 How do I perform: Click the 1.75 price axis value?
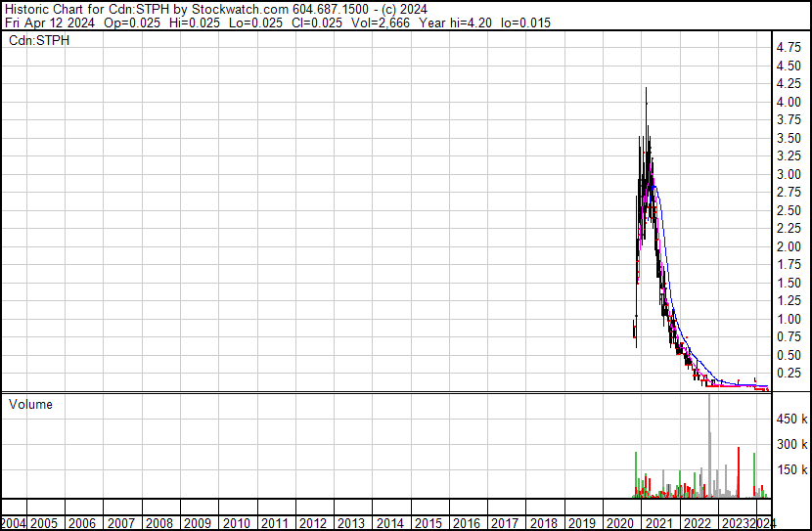(789, 264)
